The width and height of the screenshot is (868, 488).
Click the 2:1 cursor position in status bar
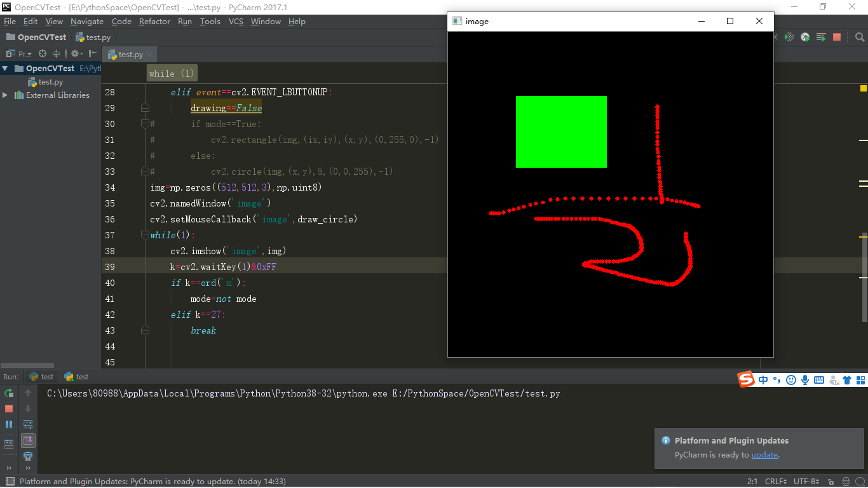tap(752, 482)
